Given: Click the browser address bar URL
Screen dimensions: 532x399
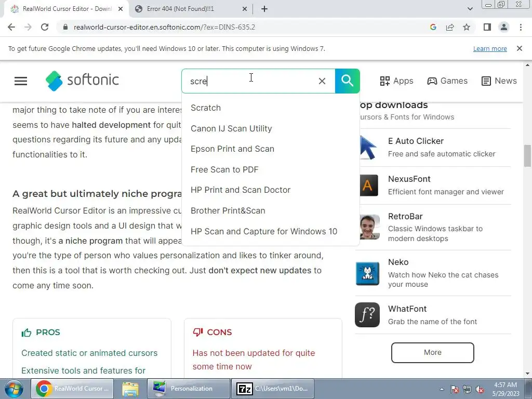Looking at the screenshot, I should (x=164, y=27).
